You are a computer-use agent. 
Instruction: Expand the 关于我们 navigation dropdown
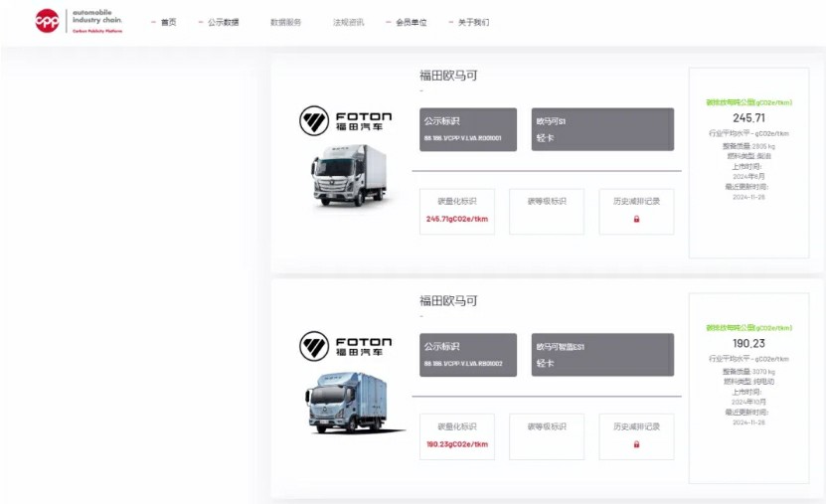click(472, 22)
